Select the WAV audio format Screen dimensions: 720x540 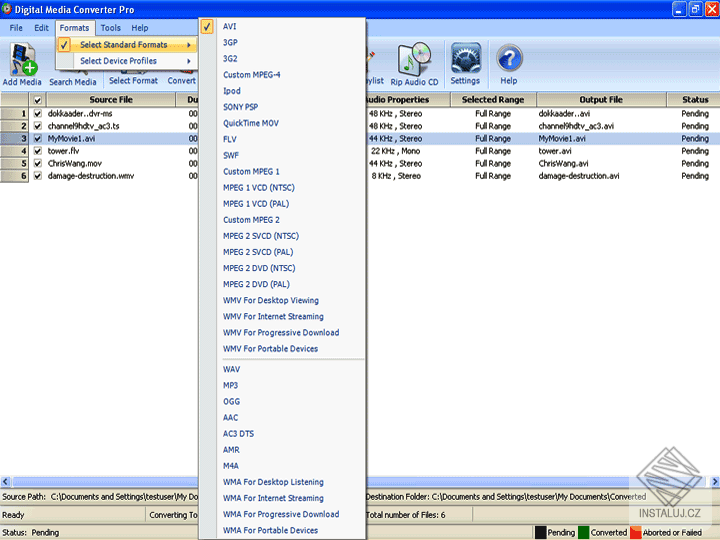pos(282,369)
